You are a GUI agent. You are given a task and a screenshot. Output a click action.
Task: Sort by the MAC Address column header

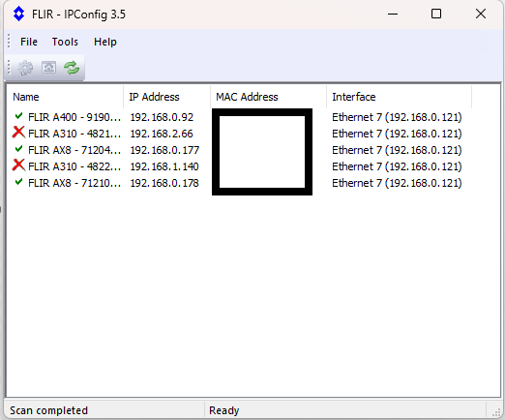coord(268,97)
